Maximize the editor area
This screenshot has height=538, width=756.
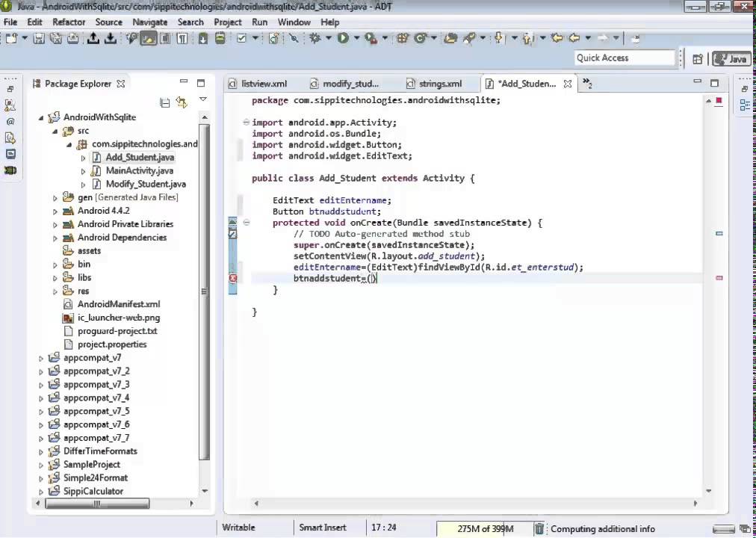click(x=714, y=83)
